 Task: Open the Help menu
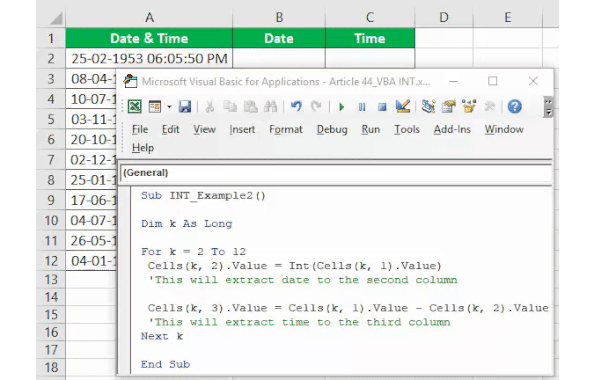(143, 148)
